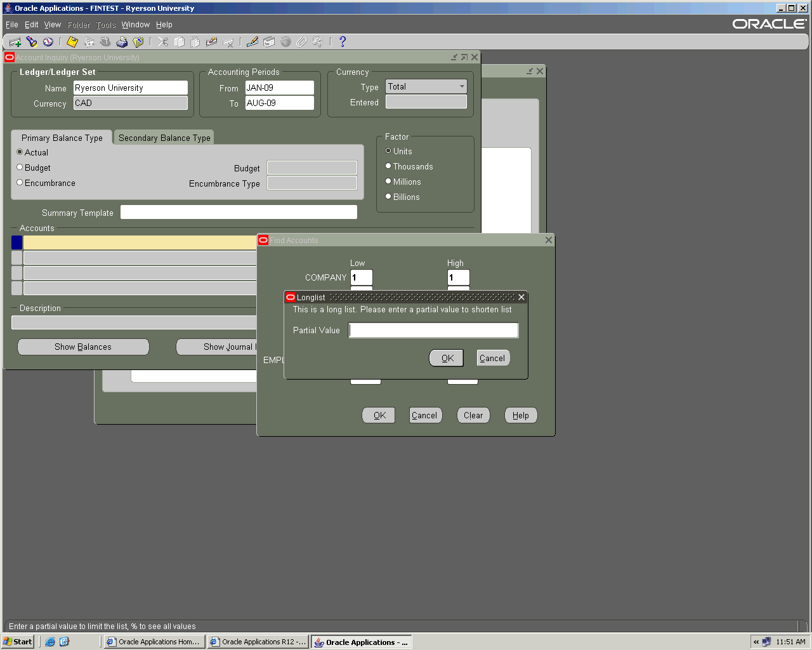Click Clear in Find Accounts window
Screen dimensions: 812x650
[x=473, y=416]
